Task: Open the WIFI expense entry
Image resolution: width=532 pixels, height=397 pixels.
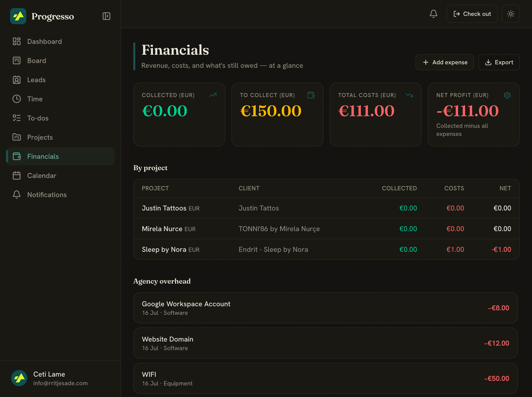Action: click(326, 378)
